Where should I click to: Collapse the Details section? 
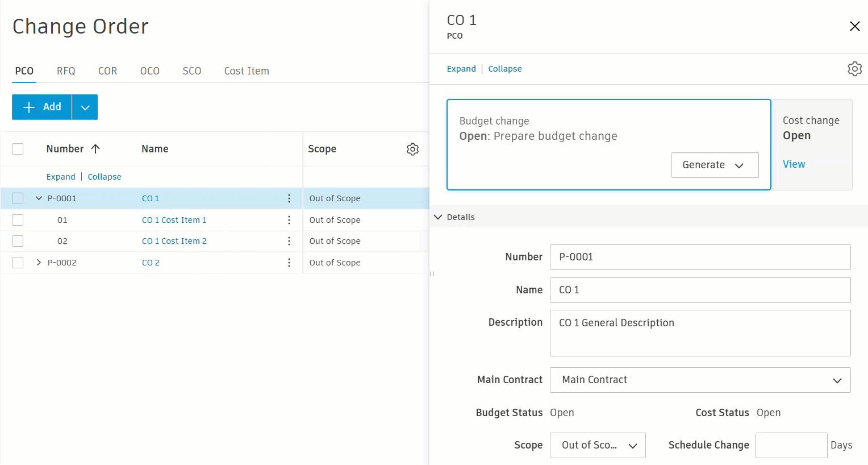coord(438,217)
